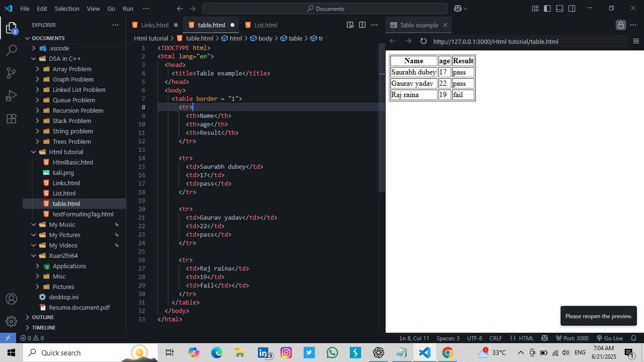Toggle the secondary side bar visibility

[572, 9]
